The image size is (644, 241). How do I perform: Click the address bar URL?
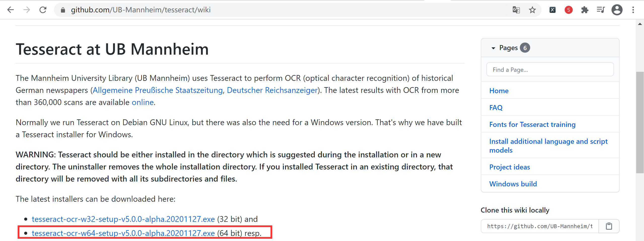point(141,10)
